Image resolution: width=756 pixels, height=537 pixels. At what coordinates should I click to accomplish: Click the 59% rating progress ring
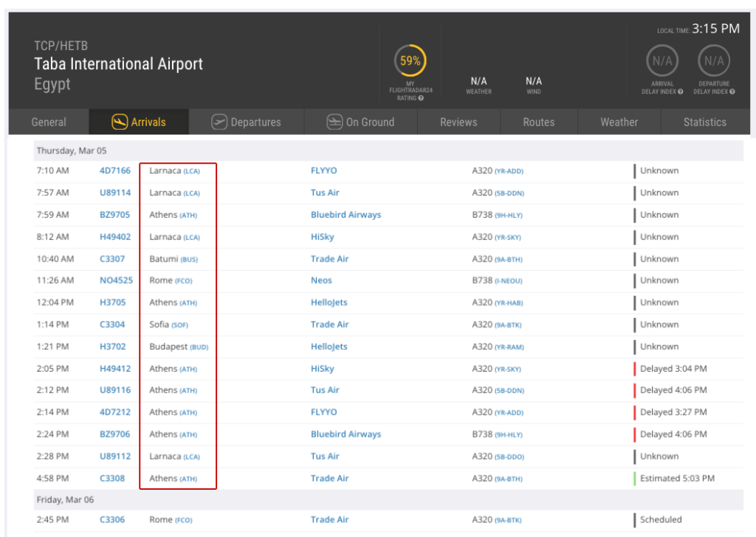click(410, 61)
